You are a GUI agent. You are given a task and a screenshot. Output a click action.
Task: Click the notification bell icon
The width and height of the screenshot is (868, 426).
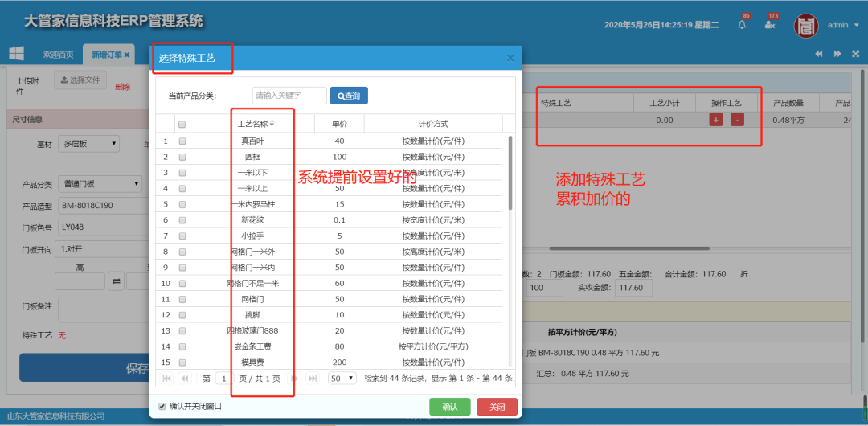click(x=741, y=25)
